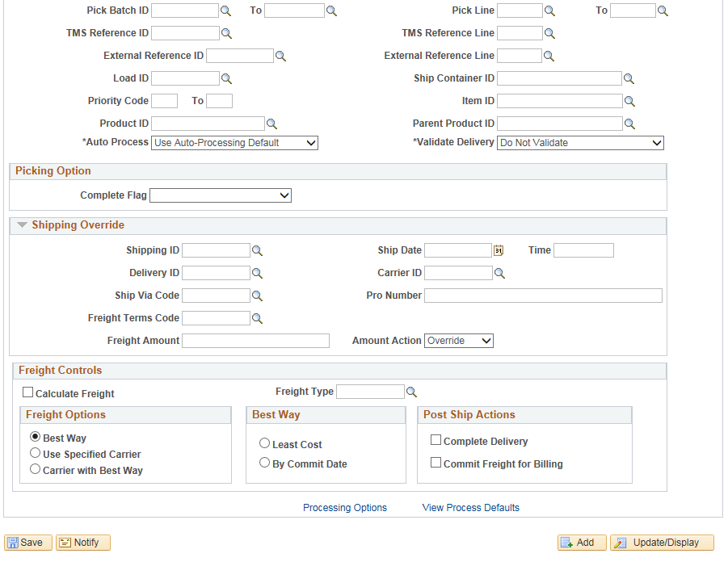Open the Ship Date calendar picker
Viewport: 728px width, 562px height.
pyautogui.click(x=499, y=250)
